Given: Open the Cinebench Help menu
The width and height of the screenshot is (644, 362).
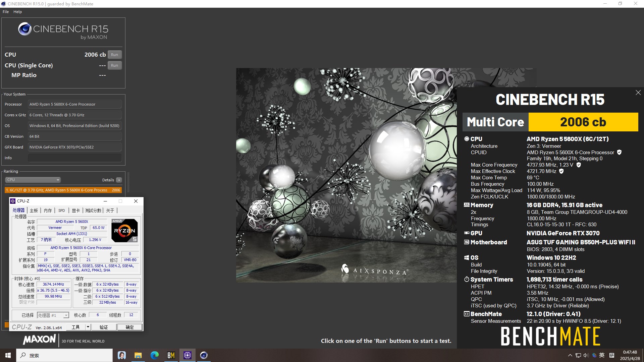Looking at the screenshot, I should [x=17, y=12].
